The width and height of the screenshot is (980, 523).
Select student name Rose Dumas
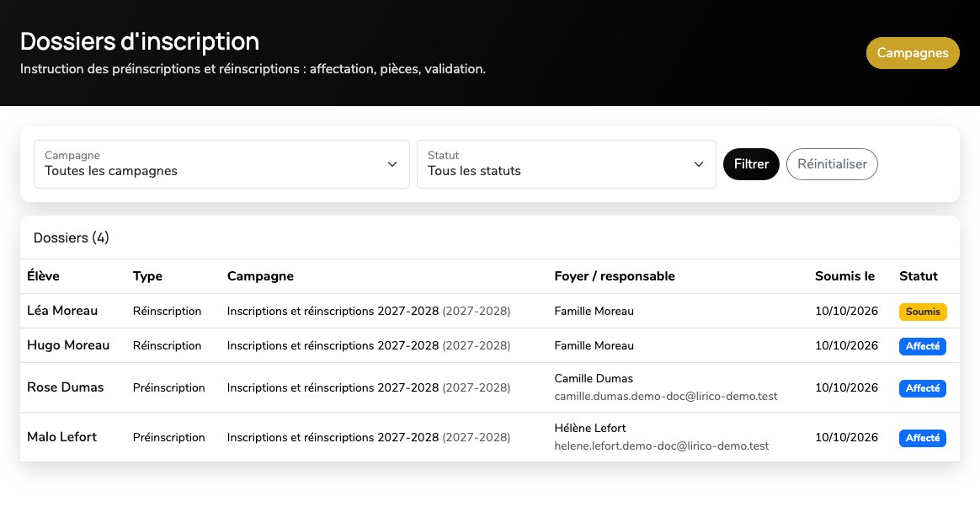66,387
